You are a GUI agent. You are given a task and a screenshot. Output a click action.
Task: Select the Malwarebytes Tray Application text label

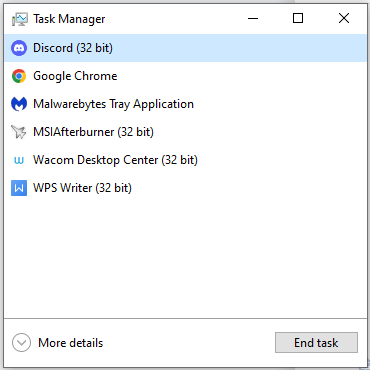113,104
